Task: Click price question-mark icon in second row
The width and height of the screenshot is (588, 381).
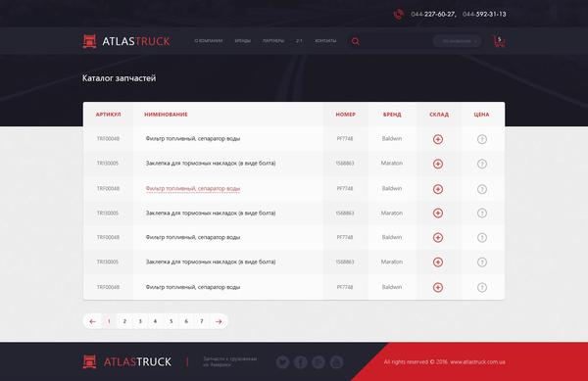Action: tap(482, 164)
